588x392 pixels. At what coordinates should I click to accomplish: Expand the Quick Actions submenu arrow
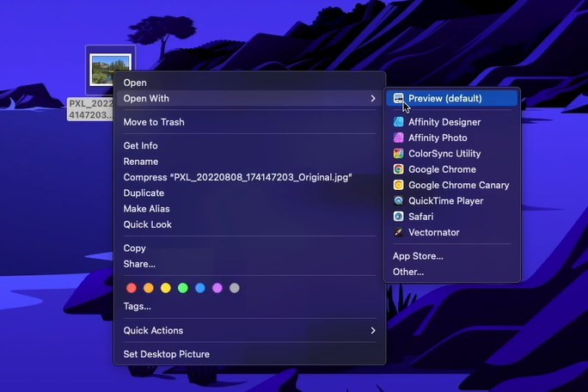point(373,330)
